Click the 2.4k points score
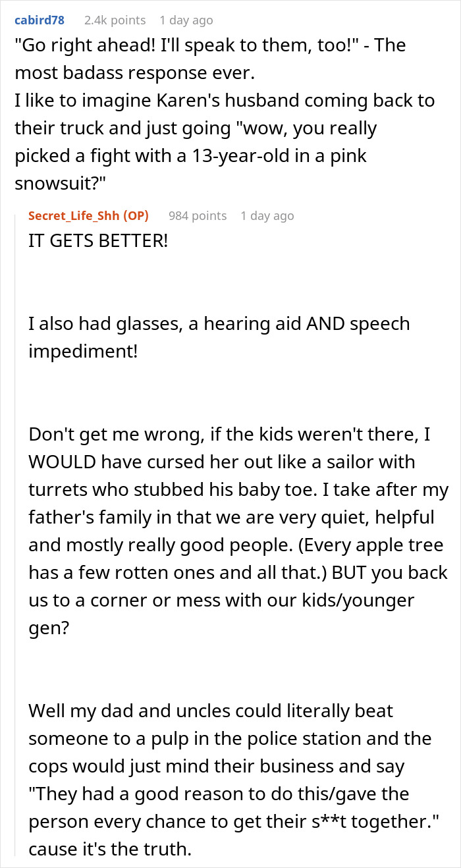Screen dimensions: 461x868 (115, 20)
